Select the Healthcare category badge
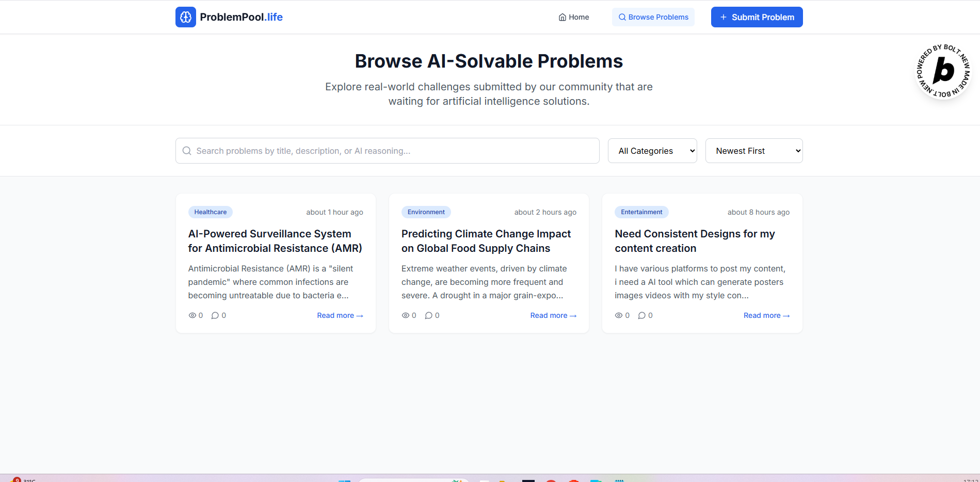Image resolution: width=980 pixels, height=482 pixels. [210, 212]
